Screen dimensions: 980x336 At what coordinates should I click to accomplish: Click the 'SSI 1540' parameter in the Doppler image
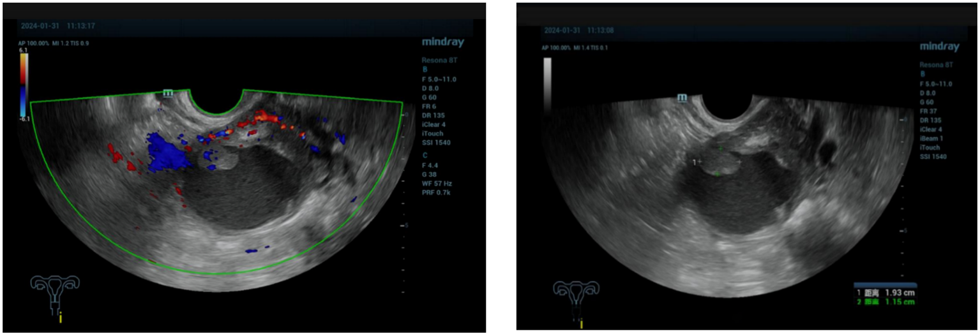[x=436, y=143]
